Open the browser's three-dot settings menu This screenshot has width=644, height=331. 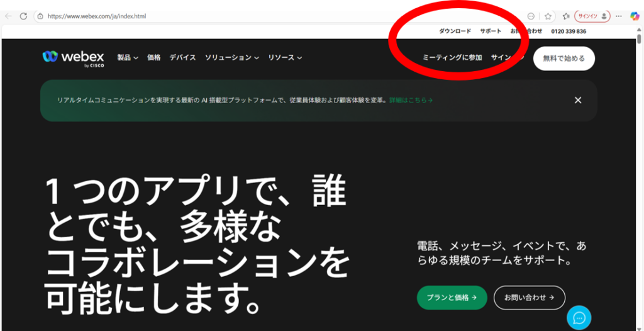pyautogui.click(x=619, y=16)
